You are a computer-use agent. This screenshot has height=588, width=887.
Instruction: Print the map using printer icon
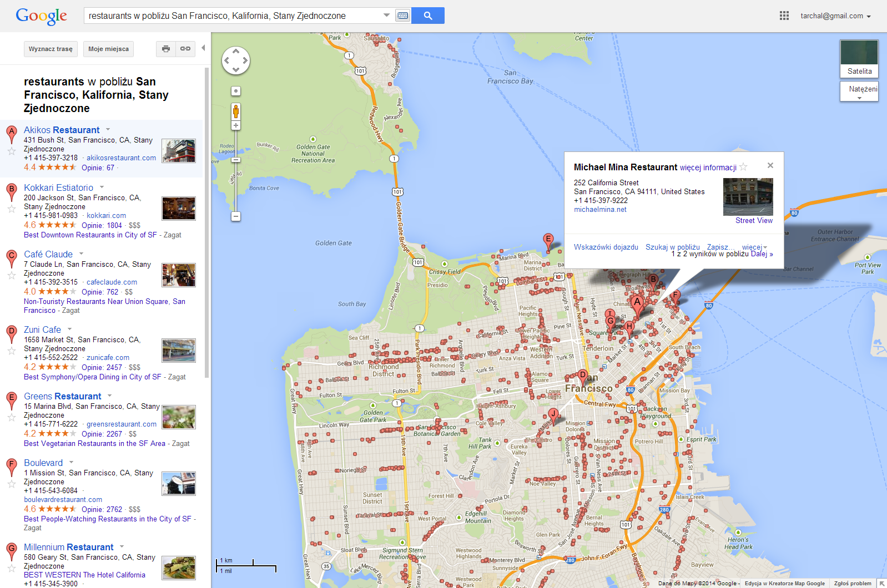(x=165, y=49)
